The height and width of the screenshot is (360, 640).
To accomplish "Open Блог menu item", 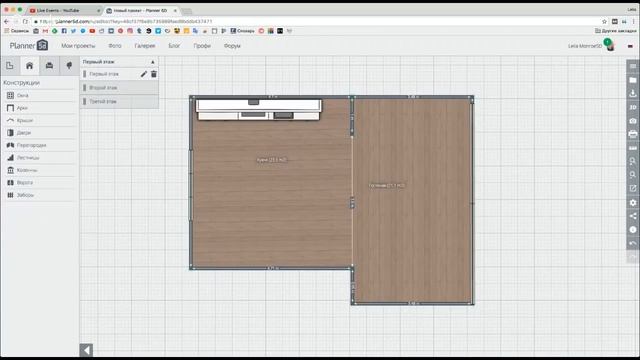I will 174,46.
